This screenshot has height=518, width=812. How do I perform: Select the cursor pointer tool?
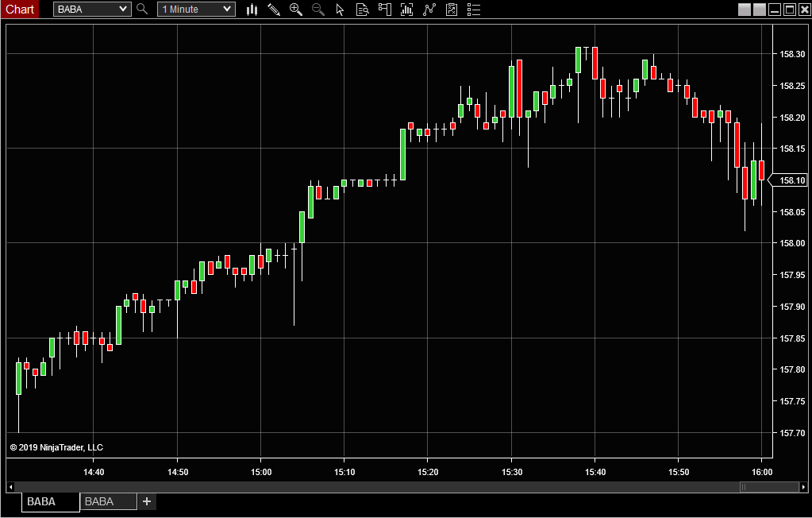340,10
